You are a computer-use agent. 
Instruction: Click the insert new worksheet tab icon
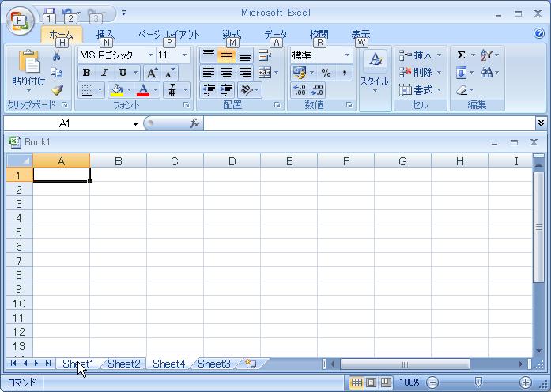(x=251, y=364)
